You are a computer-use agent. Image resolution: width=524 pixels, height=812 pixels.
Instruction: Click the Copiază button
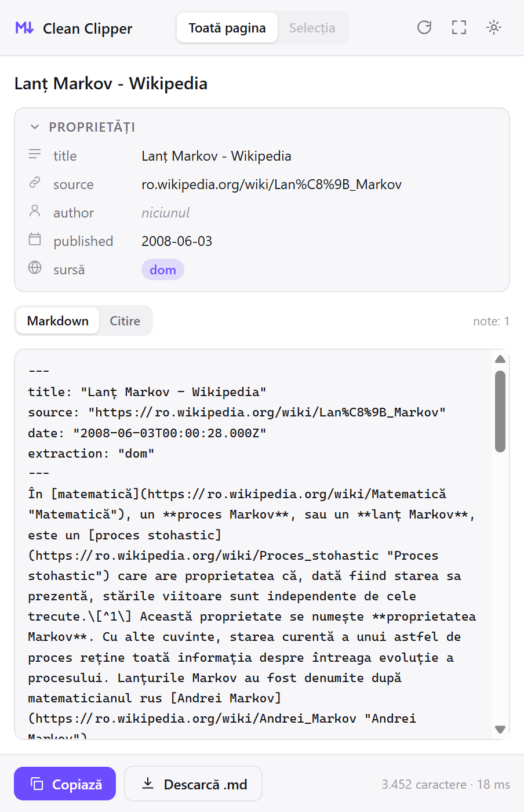click(65, 784)
